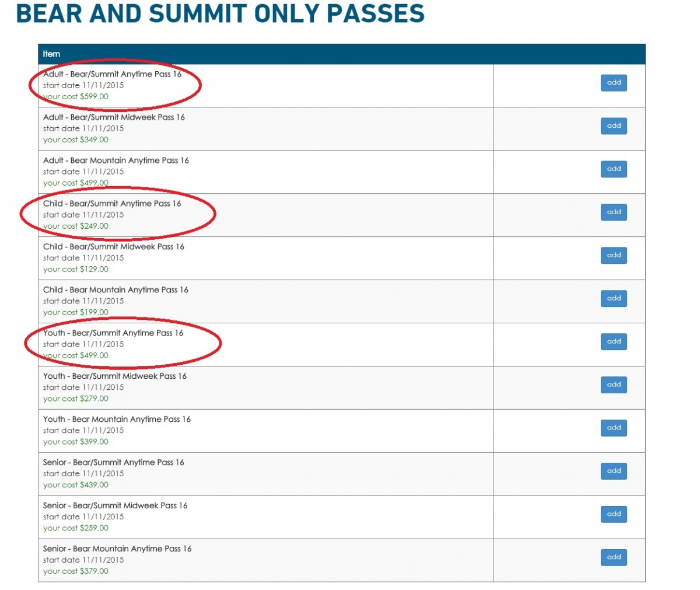Add Senior Bear/Summit Midweek Pass 16
Image resolution: width=700 pixels, height=590 pixels.
[x=614, y=515]
